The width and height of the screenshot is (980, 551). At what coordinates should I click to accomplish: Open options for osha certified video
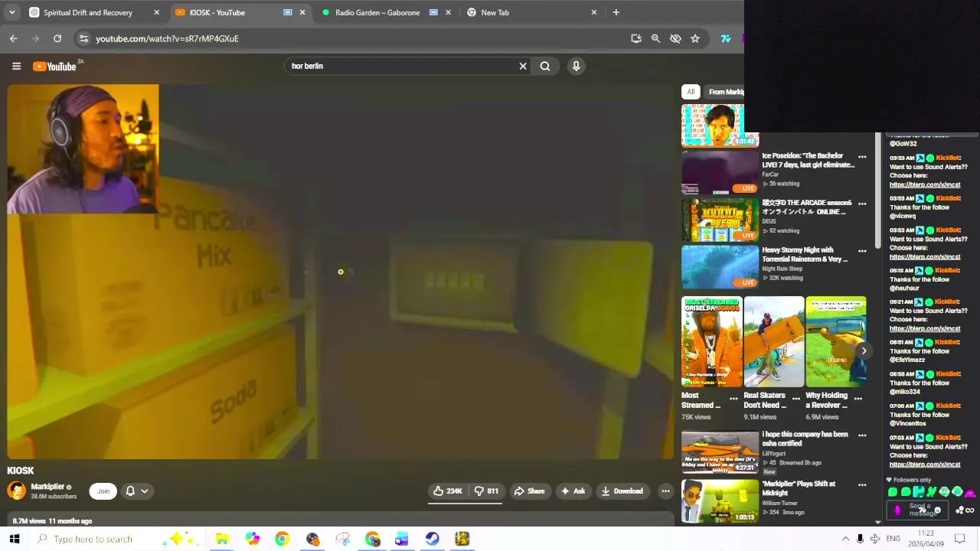(x=862, y=435)
